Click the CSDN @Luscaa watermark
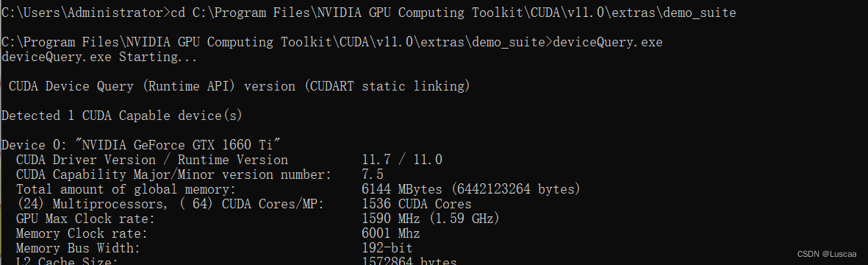Viewport: 868px width, 265px height. pyautogui.click(x=827, y=254)
